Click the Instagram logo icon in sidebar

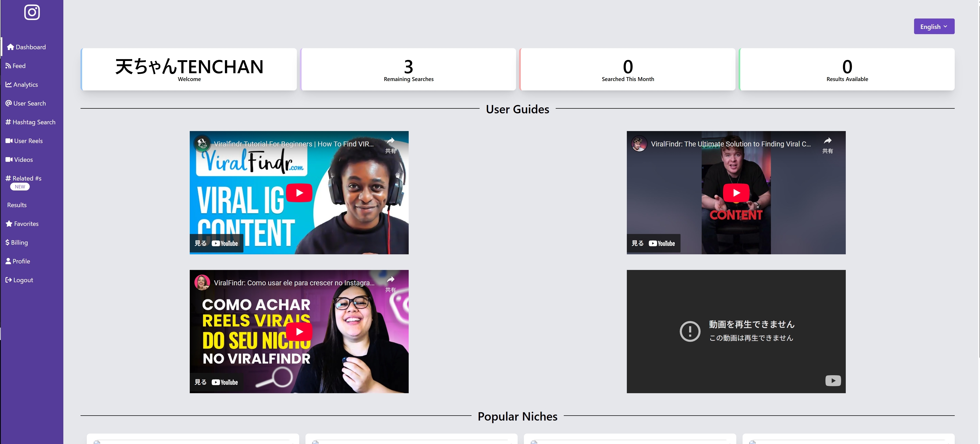point(32,12)
